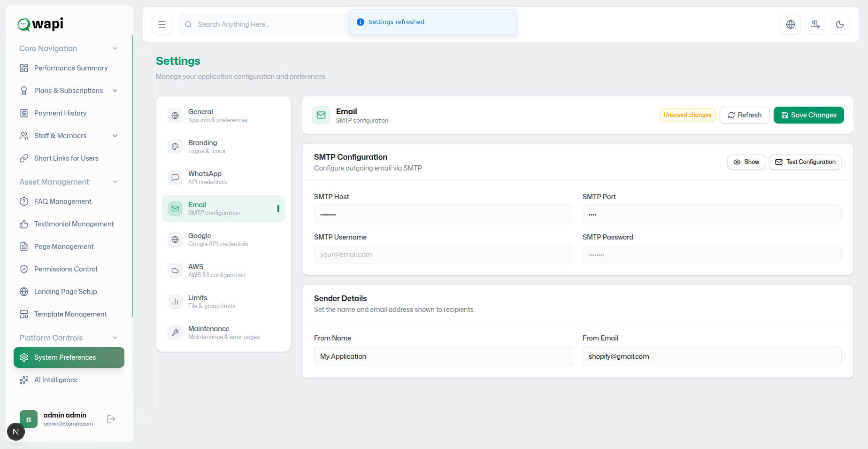Click the Email header envelope icon
The image size is (868, 449).
coord(321,115)
